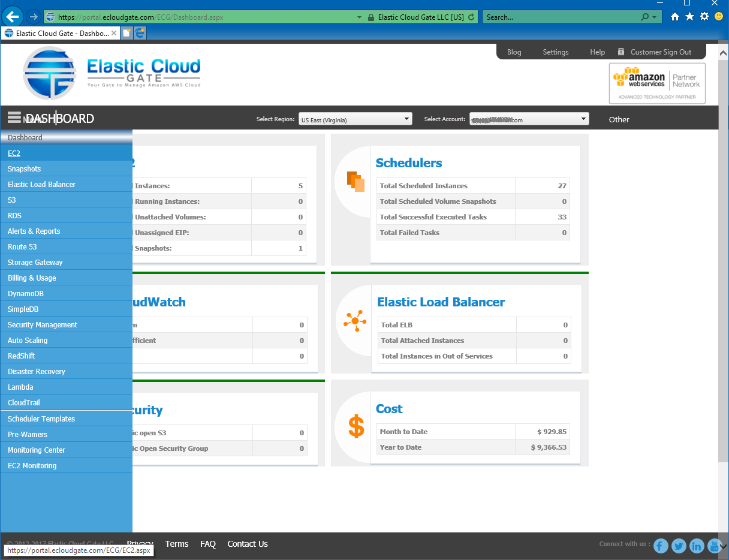Open the browser Home icon

[x=675, y=17]
